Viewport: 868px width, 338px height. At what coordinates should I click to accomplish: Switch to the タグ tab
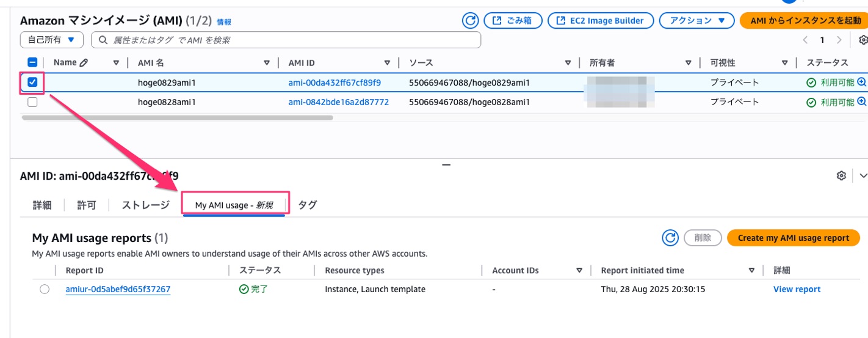307,205
